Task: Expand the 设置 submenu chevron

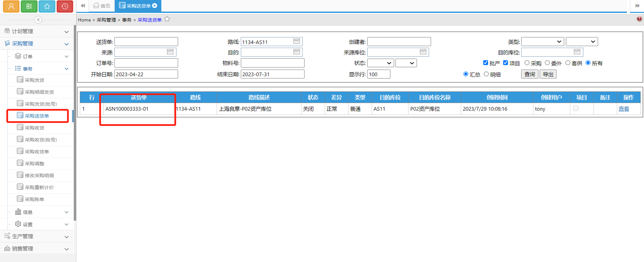Action: (x=67, y=224)
